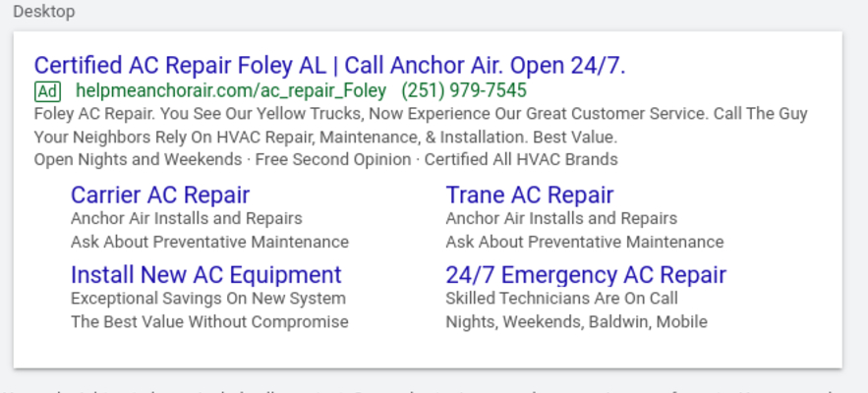Click Ask About Preventative Maintenance under Trane
The height and width of the screenshot is (393, 868).
(585, 242)
